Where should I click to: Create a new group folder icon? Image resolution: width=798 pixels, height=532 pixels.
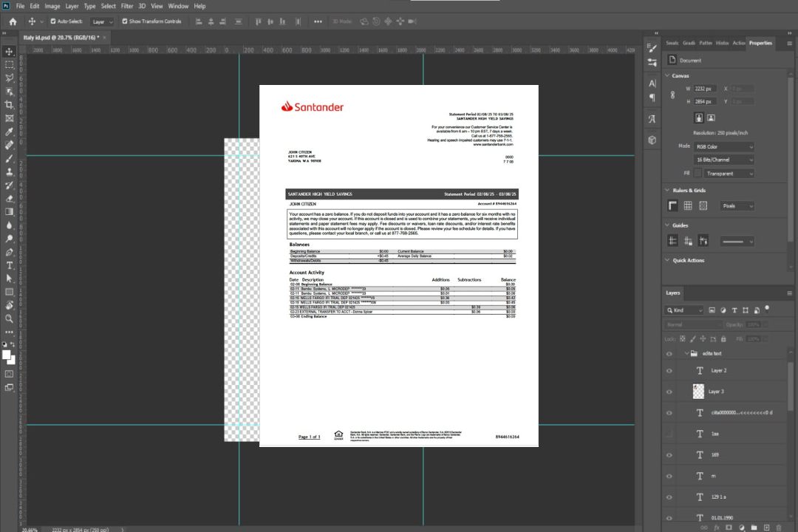(x=754, y=528)
